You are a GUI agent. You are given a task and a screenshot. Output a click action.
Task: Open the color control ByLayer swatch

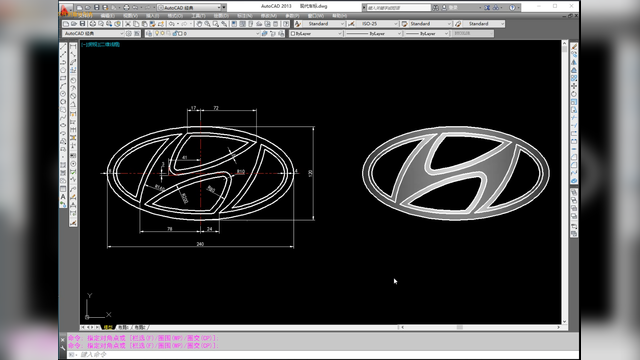[x=316, y=33]
